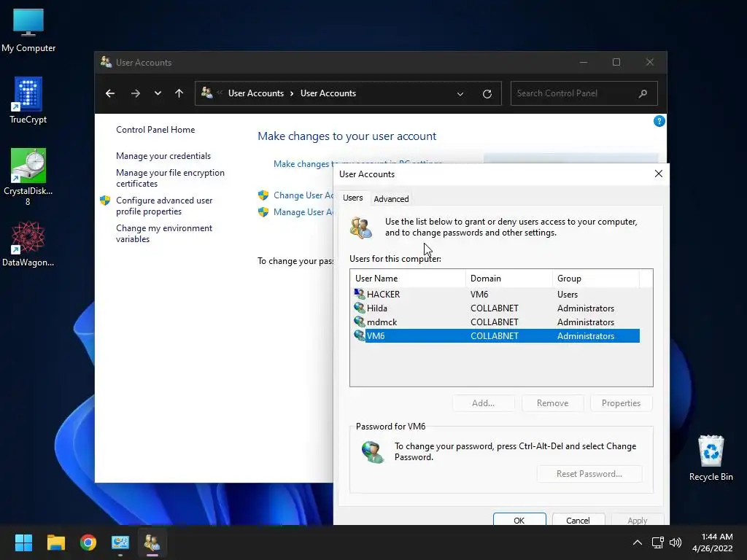
Task: Select User Accounts taskbar icon
Action: (x=152, y=542)
